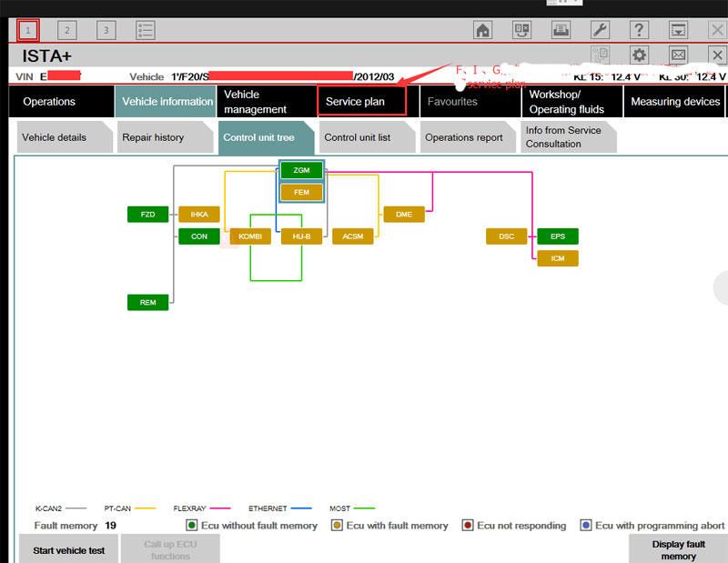Viewport: 728px width, 563px height.
Task: Click the ETHERNET legend label
Action: tap(268, 508)
